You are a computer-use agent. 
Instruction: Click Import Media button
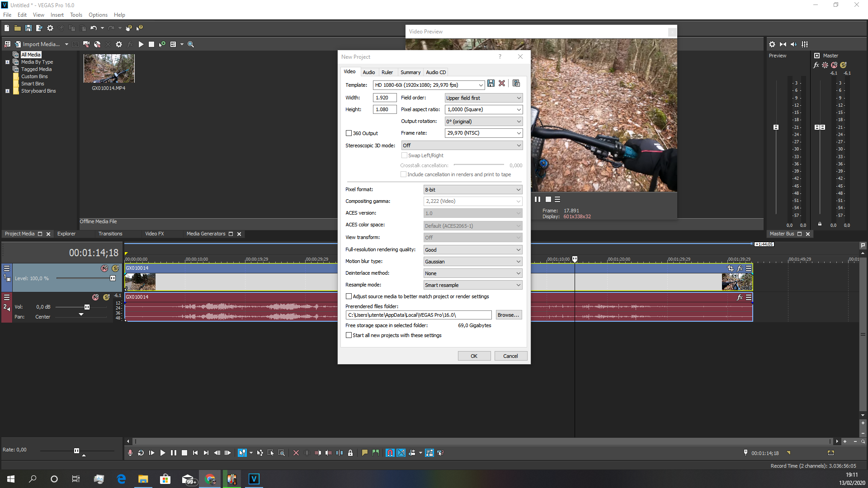tap(37, 44)
